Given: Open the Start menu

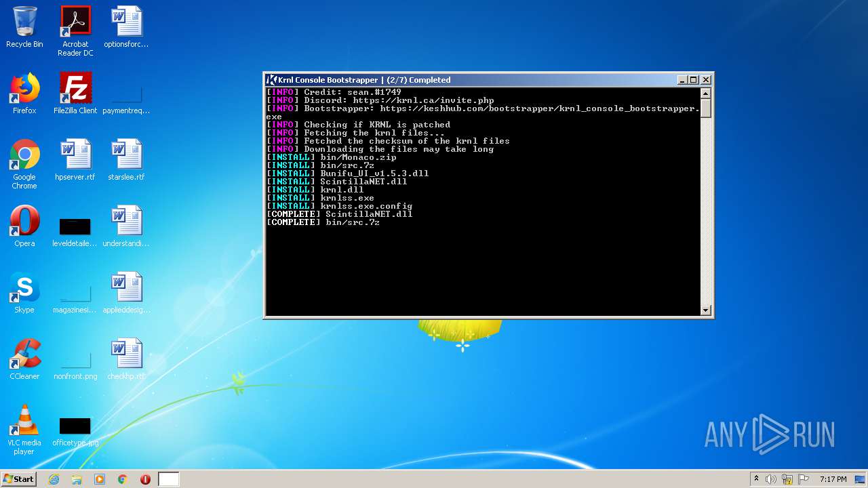Looking at the screenshot, I should (18, 479).
